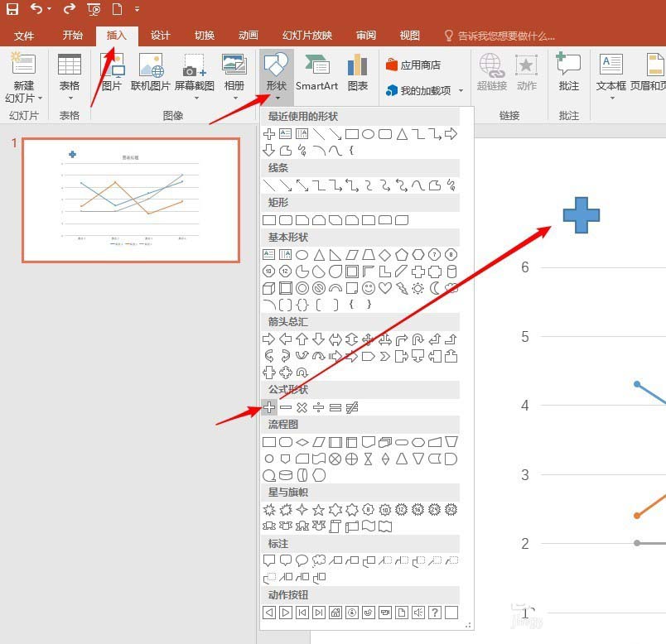Choose the sun shape
The width and height of the screenshot is (666, 644).
(418, 288)
